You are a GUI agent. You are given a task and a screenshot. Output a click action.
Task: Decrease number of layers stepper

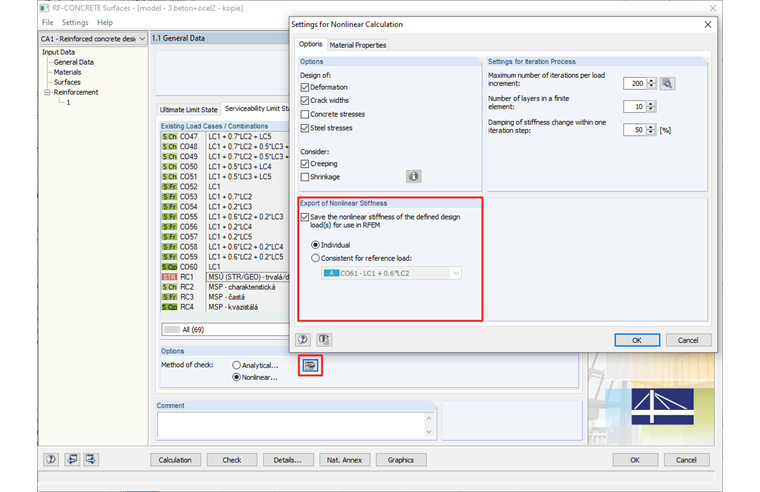(651, 109)
